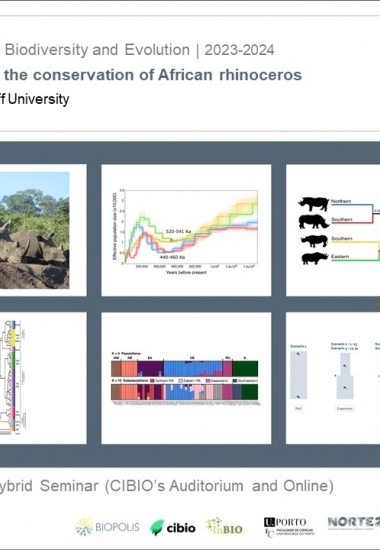
Task: Click the 520-541 Ka chart label
Action: pyautogui.click(x=178, y=232)
